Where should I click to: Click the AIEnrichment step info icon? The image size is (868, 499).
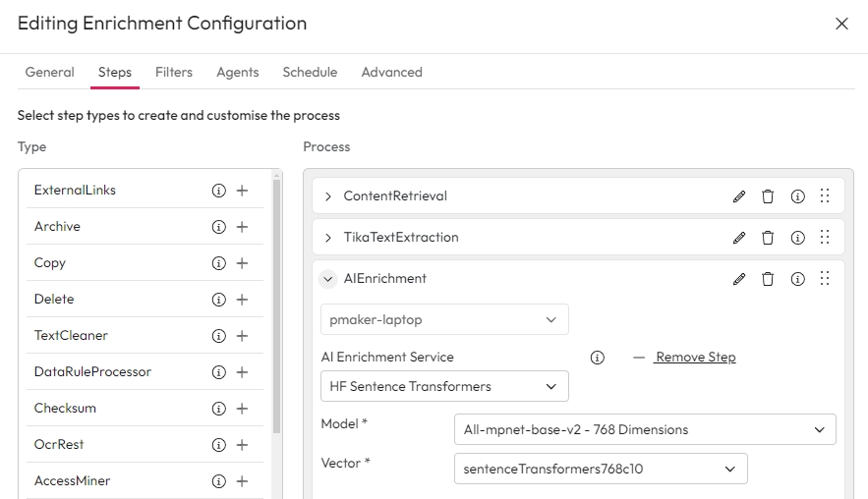pyautogui.click(x=797, y=279)
